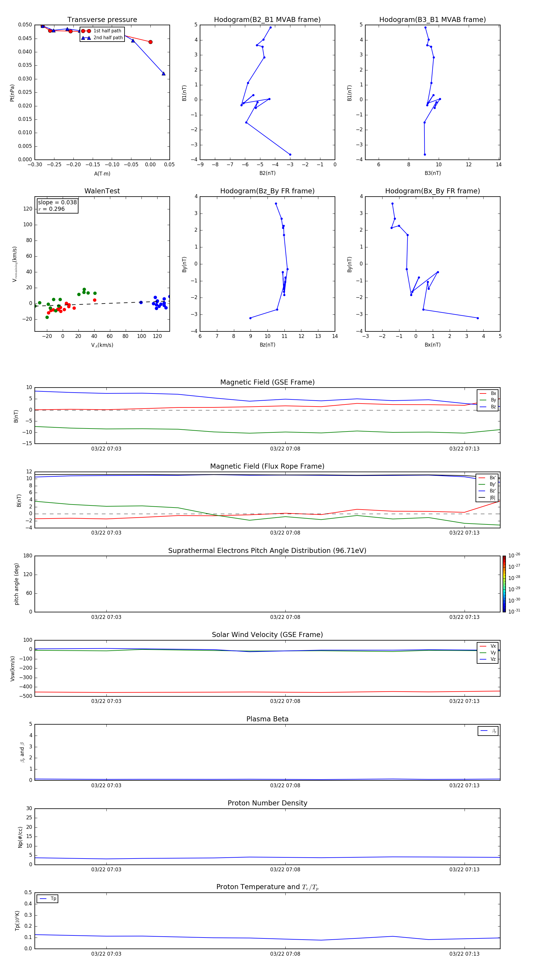535x980 pixels.
Task: Click the 'pitch angle (deg)' axis label
Action: pyautogui.click(x=16, y=584)
